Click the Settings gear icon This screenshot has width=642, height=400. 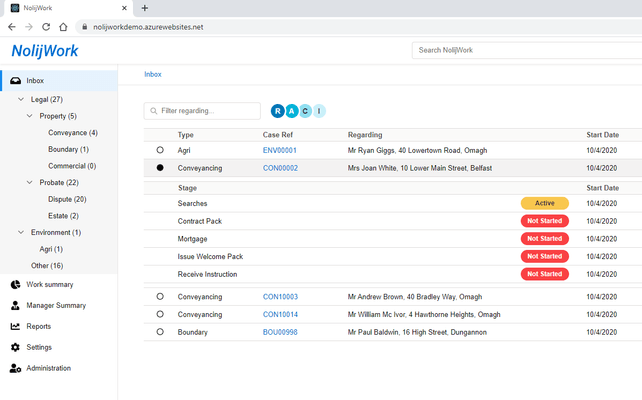(x=15, y=348)
